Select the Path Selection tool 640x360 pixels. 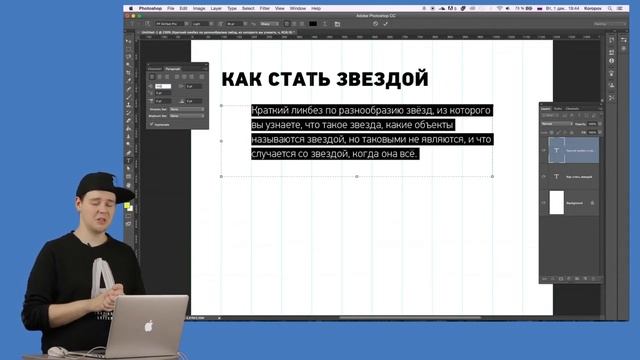(129, 169)
